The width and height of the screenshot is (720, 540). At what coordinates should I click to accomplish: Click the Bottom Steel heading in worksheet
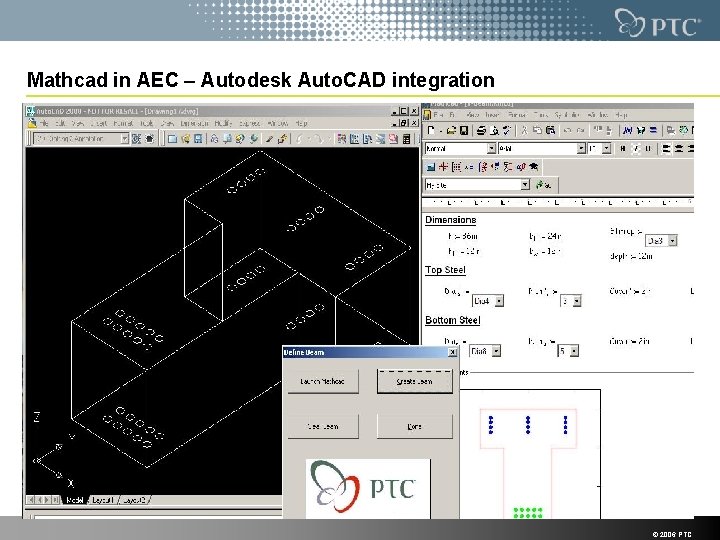[453, 320]
